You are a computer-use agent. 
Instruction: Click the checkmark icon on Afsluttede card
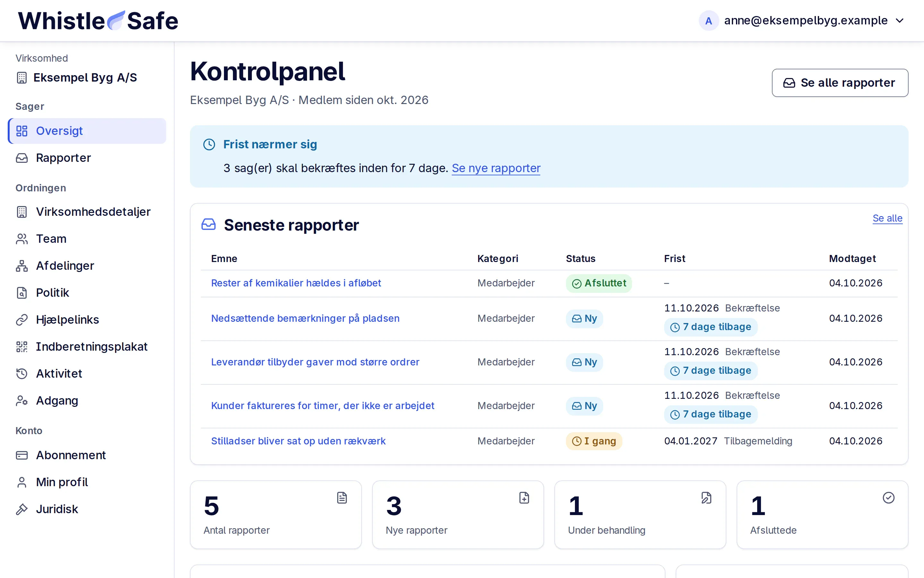[888, 498]
